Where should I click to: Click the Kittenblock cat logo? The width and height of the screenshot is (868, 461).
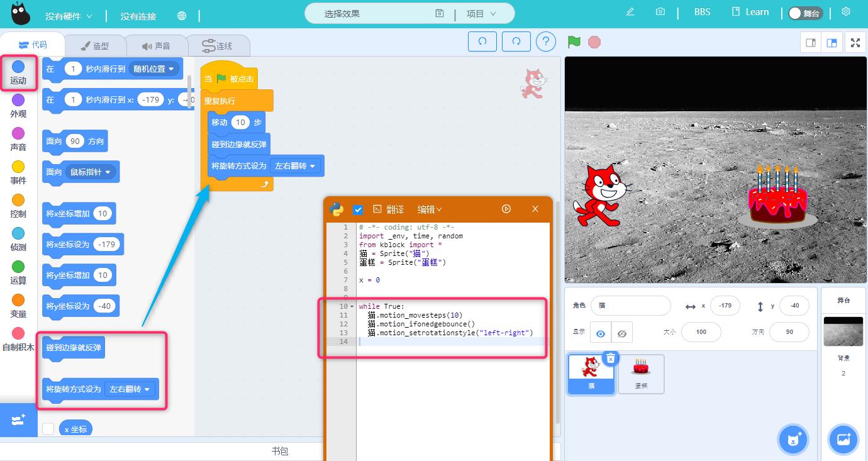[x=21, y=14]
